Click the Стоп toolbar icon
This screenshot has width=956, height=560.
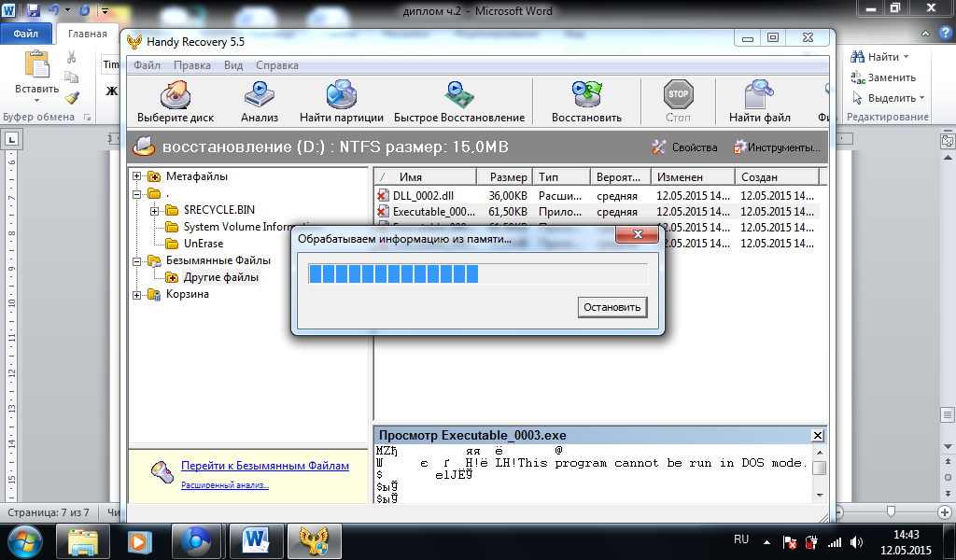[678, 95]
